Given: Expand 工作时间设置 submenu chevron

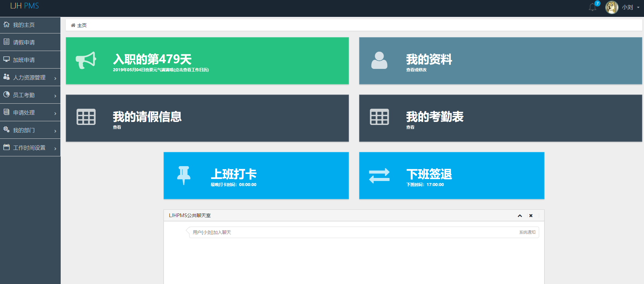Looking at the screenshot, I should (x=55, y=148).
